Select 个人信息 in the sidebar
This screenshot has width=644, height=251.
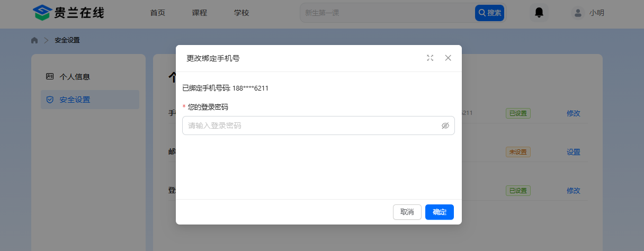75,77
